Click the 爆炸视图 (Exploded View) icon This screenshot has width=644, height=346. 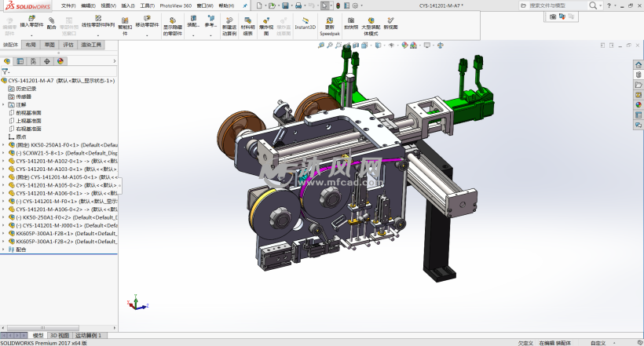click(267, 23)
